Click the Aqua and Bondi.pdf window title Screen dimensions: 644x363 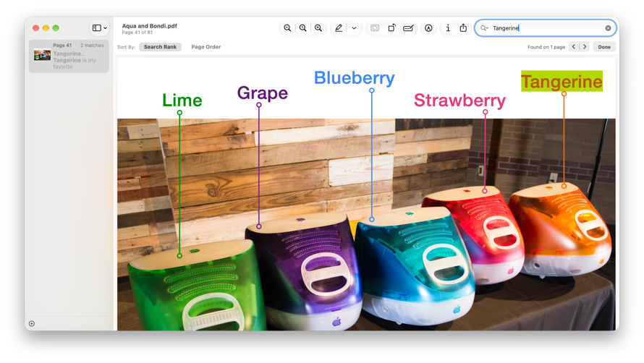point(150,25)
